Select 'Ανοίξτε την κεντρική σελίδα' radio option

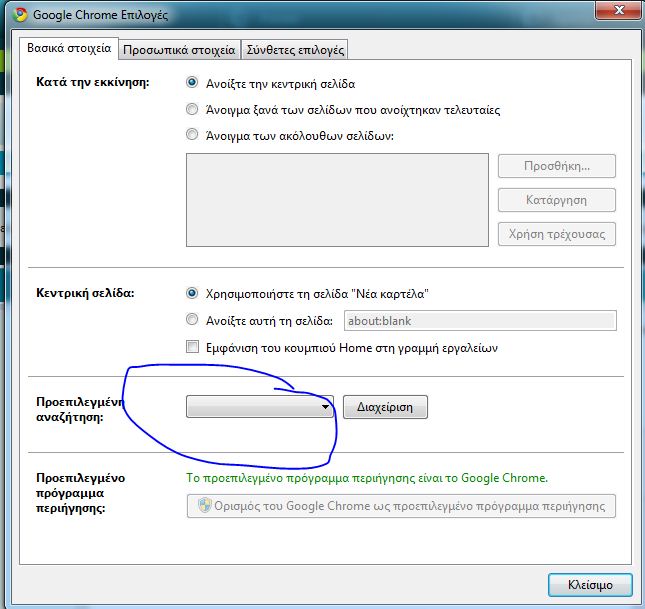pyautogui.click(x=192, y=83)
